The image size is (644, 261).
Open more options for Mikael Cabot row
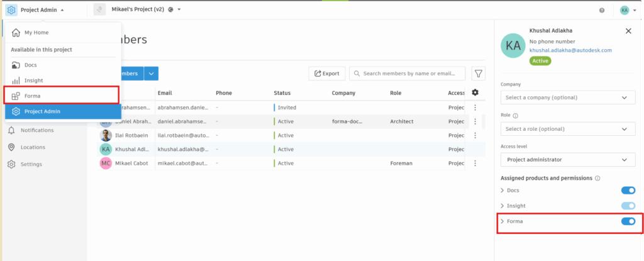tap(475, 163)
